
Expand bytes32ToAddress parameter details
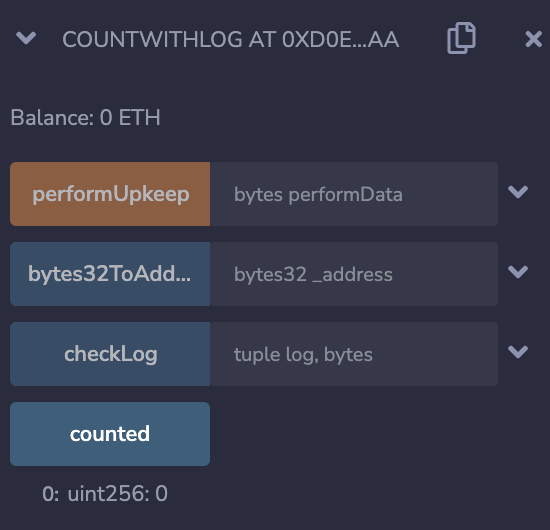[518, 271]
